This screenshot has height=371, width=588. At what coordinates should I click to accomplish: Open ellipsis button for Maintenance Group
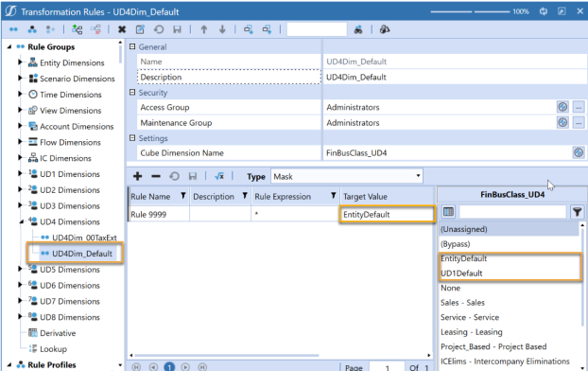pyautogui.click(x=579, y=122)
